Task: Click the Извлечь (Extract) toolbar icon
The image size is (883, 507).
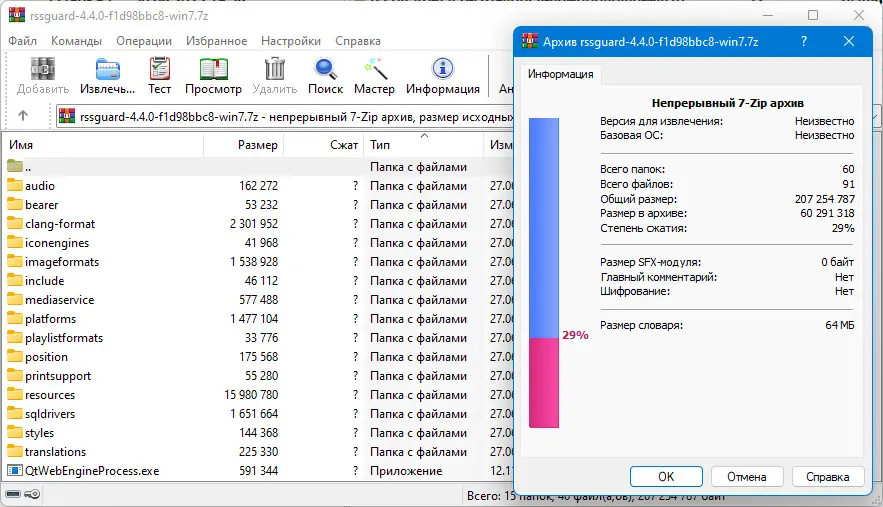Action: 107,69
